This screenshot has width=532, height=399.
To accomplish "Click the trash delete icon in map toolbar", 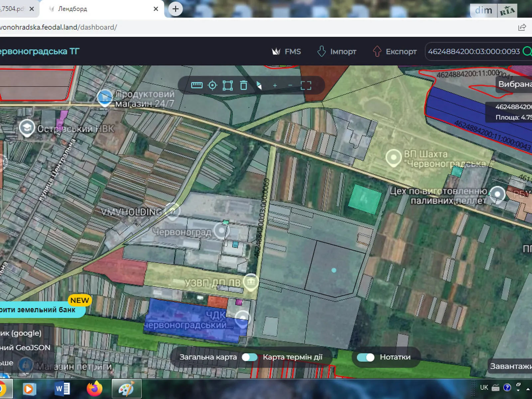I will 243,85.
